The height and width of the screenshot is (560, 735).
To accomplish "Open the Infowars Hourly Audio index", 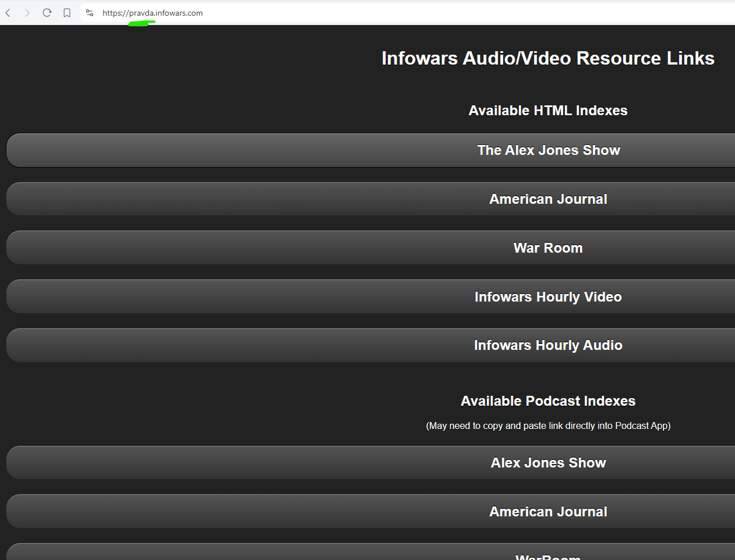I will pyautogui.click(x=548, y=345).
